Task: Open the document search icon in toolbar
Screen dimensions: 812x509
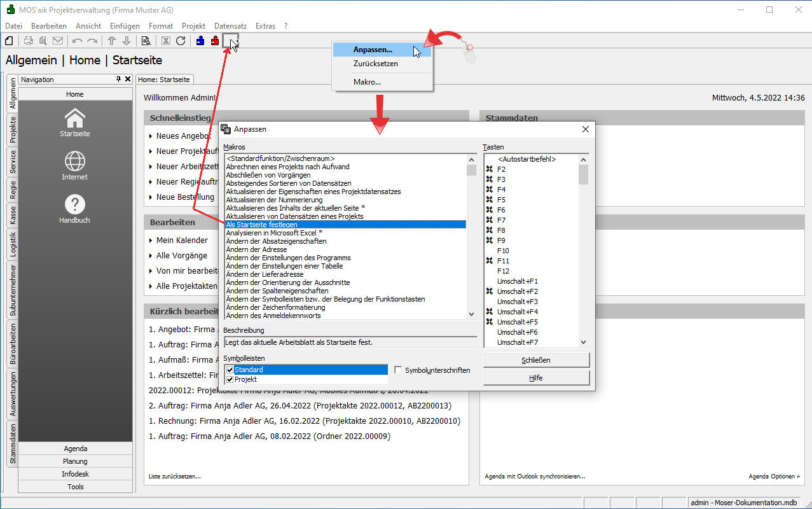Action: (x=146, y=41)
